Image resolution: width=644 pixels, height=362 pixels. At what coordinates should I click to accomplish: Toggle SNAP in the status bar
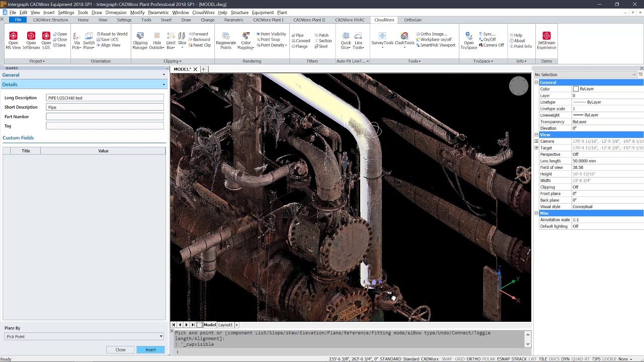click(x=447, y=359)
